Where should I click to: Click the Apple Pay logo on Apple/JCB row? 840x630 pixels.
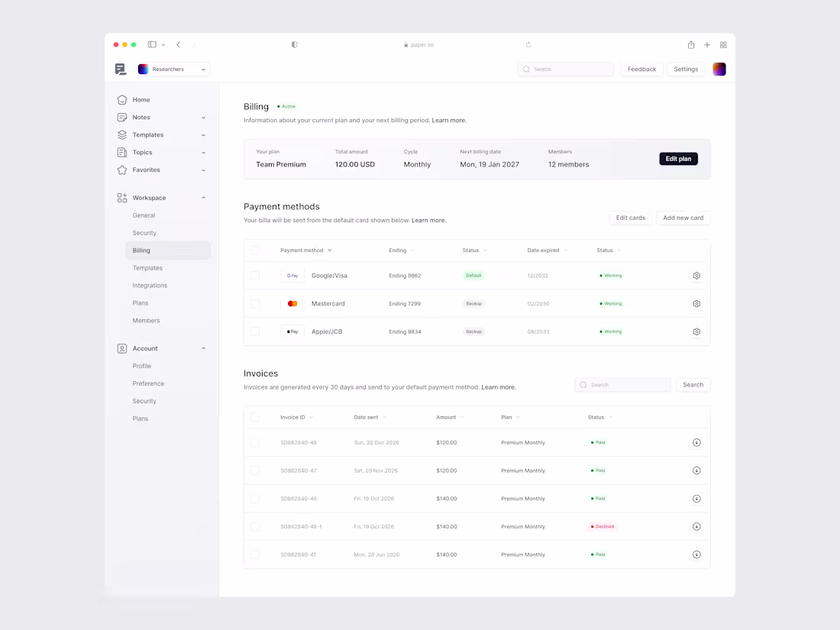coord(292,331)
